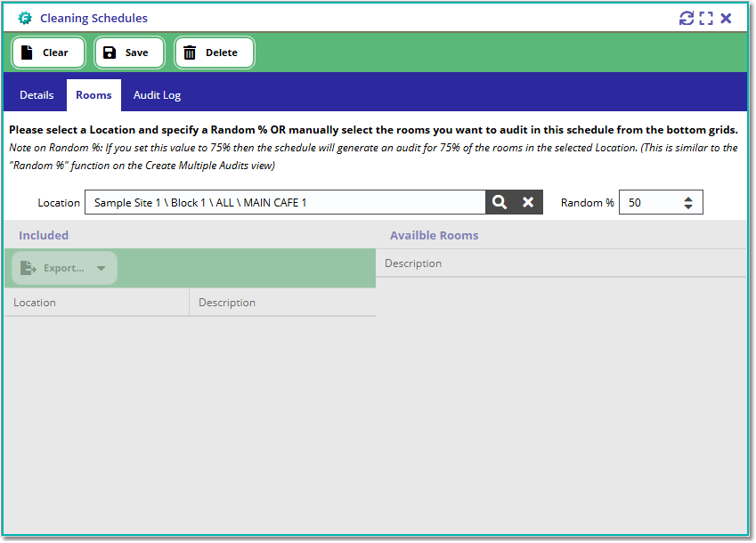Delete the cleaning schedule
The height and width of the screenshot is (543, 756).
[214, 53]
